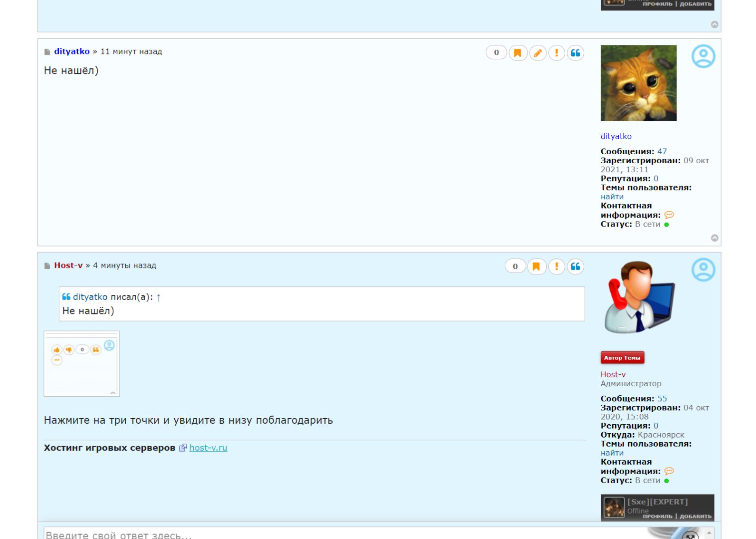756x539 pixels.
Task: Open dityatko's contact information bubble icon
Action: point(669,215)
